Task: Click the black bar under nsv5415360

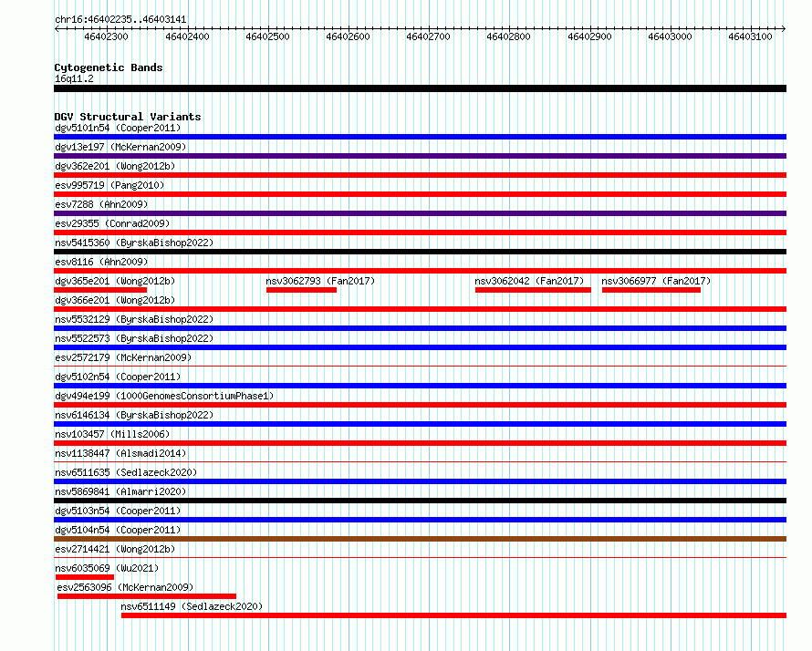Action: tap(420, 252)
